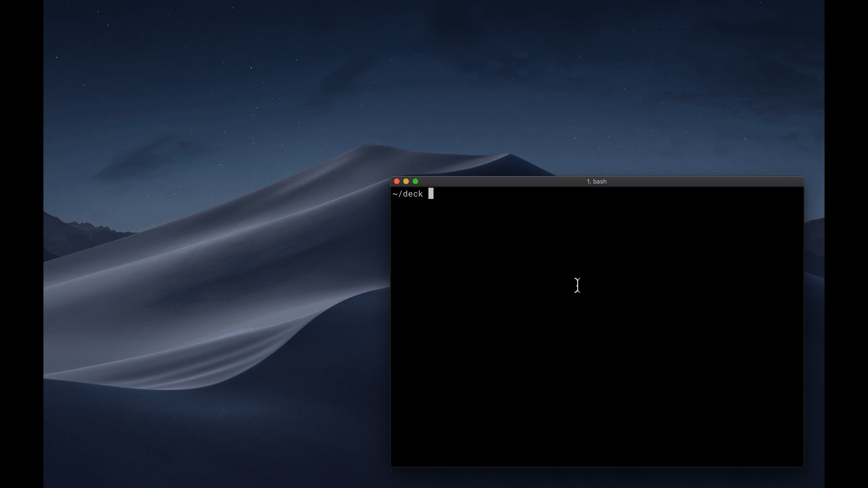This screenshot has width=868, height=488.
Task: Click the green zoom window button
Action: point(415,181)
